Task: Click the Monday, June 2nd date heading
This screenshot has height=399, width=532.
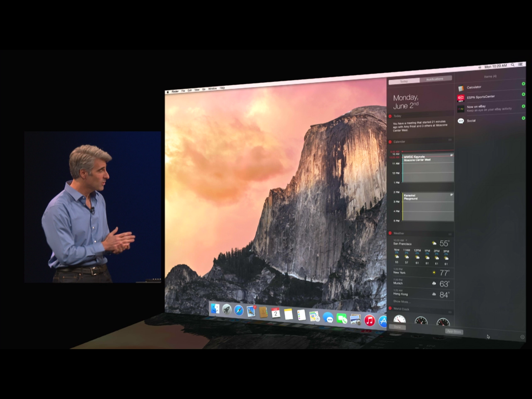Action: click(406, 102)
